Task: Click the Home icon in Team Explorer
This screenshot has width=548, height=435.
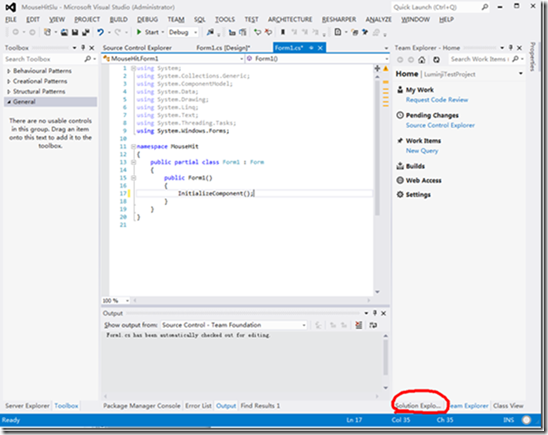Action: [x=422, y=60]
